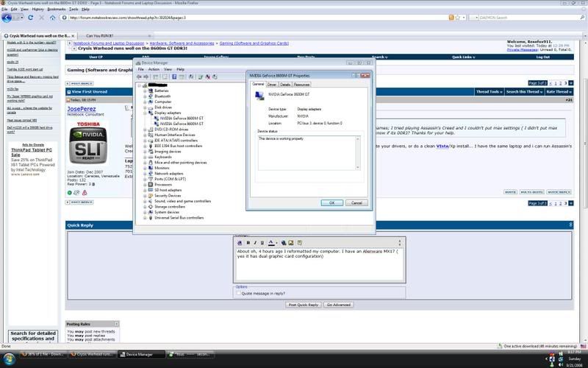Click red report post icon under JosePerez

coord(85,193)
